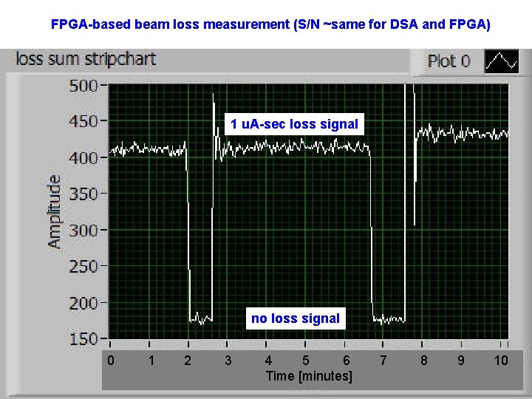Click the loss sum stripchart title
Screen dimensions: 532x399
tap(86, 59)
